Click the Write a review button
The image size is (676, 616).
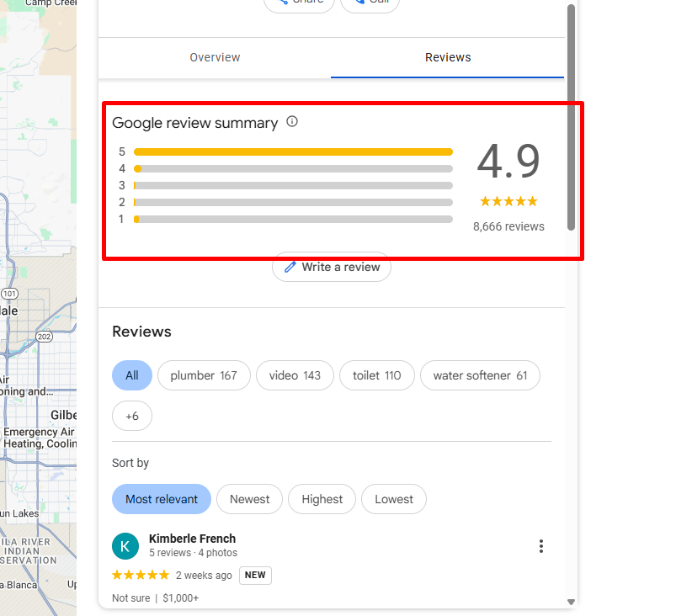click(332, 267)
